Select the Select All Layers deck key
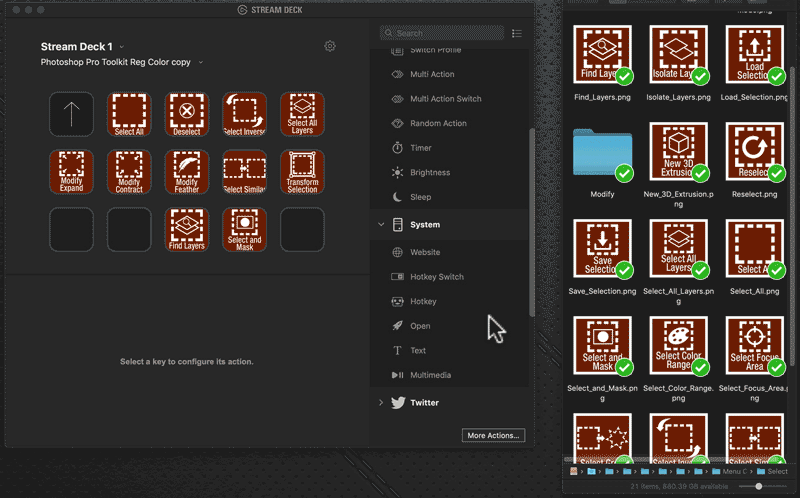Image resolution: width=800 pixels, height=498 pixels. (302, 114)
